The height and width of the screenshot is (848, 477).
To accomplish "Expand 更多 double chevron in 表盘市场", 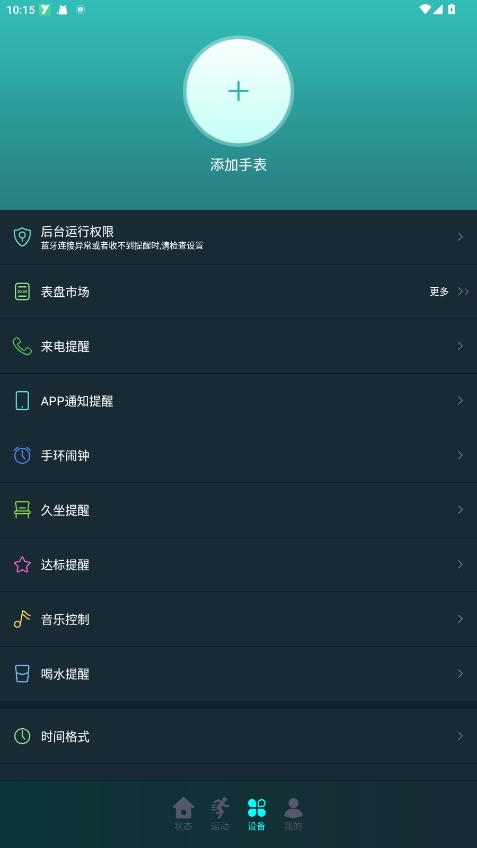I will tap(463, 292).
